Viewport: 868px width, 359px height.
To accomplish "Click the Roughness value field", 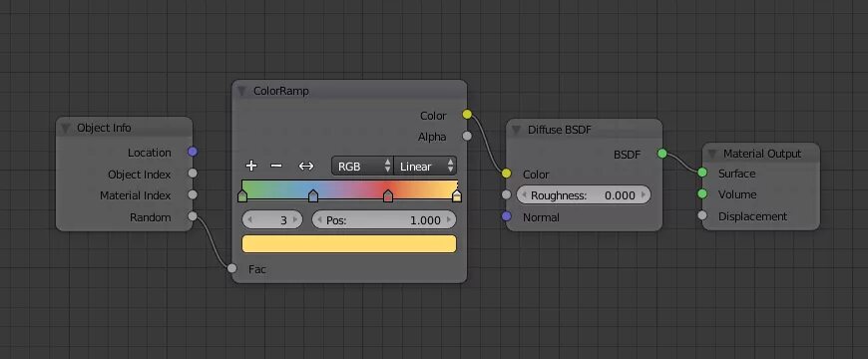I will click(x=584, y=195).
